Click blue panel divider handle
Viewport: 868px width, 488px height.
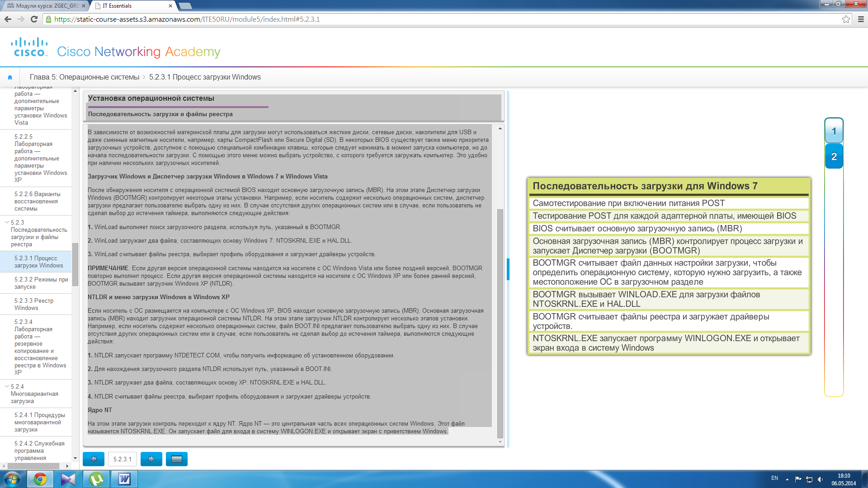coord(508,269)
